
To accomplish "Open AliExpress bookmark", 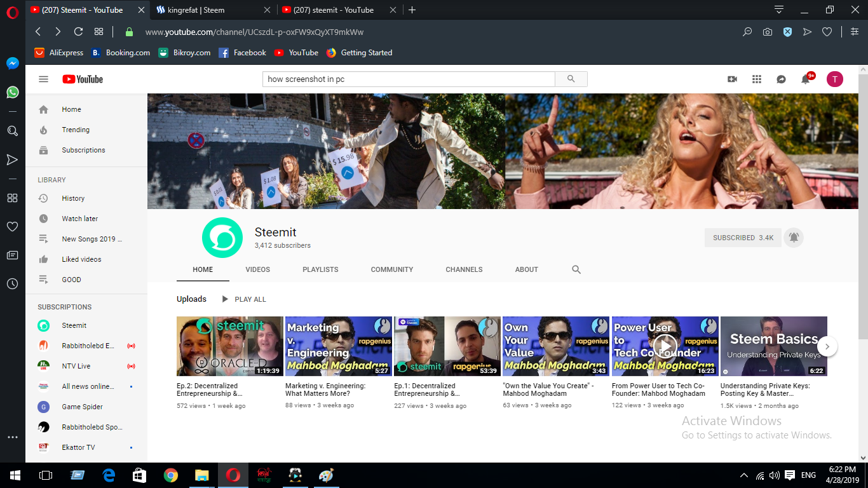I will (x=58, y=53).
